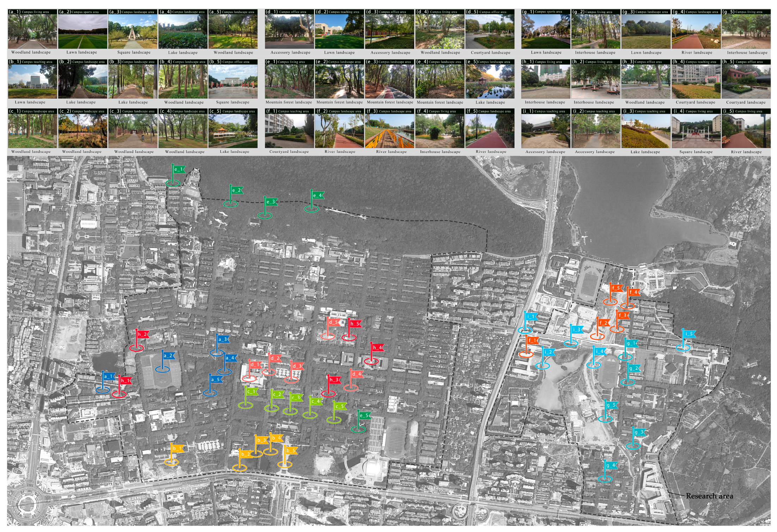This screenshot has height=532, width=777.
Task: Open the e_5 lake landscape photo
Action: point(490,81)
